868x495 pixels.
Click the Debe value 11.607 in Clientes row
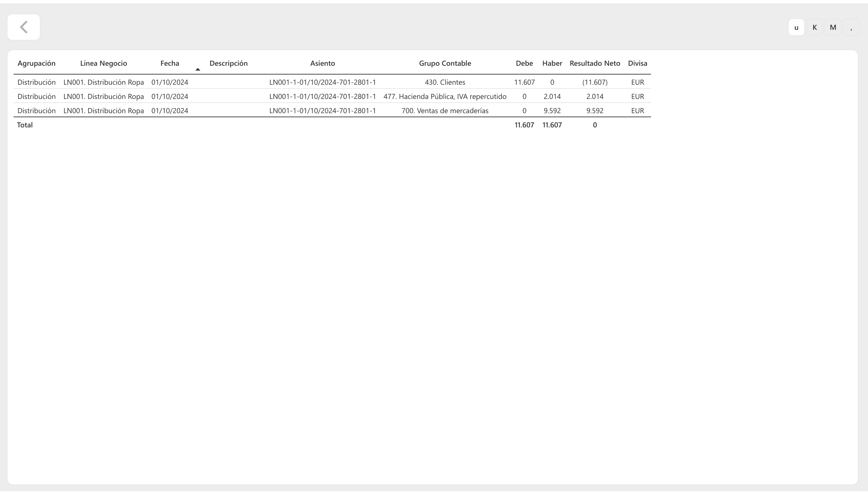pyautogui.click(x=524, y=82)
